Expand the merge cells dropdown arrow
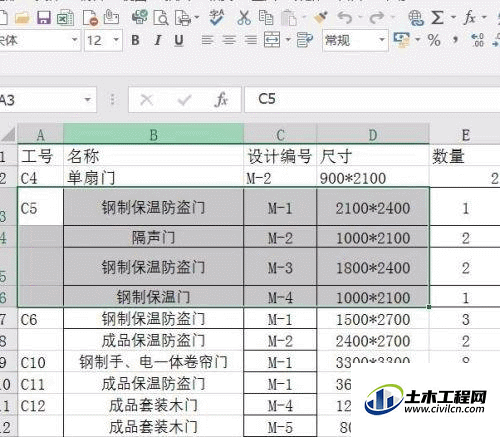The image size is (500, 437). pyautogui.click(x=288, y=40)
